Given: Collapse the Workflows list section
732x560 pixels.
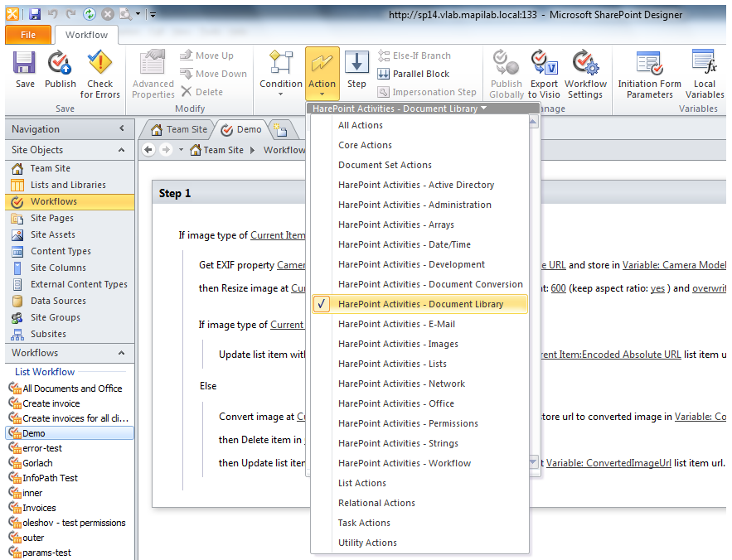Looking at the screenshot, I should 122,353.
